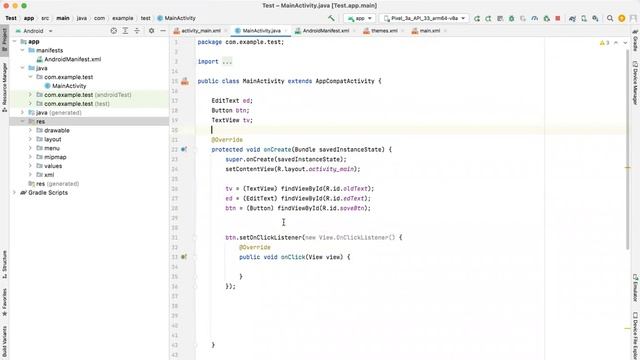
Task: Toggle the Gradle tool window button
Action: [x=635, y=40]
